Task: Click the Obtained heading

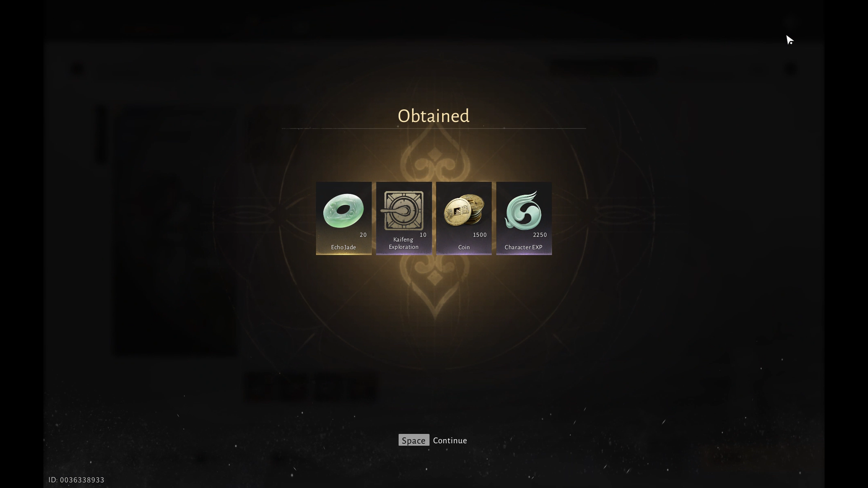Action: point(434,116)
